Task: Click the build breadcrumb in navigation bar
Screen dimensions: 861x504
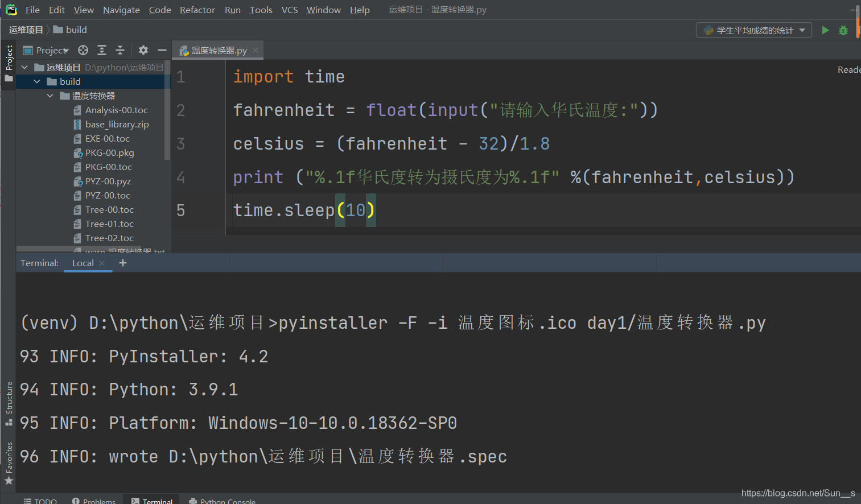Action: (71, 30)
